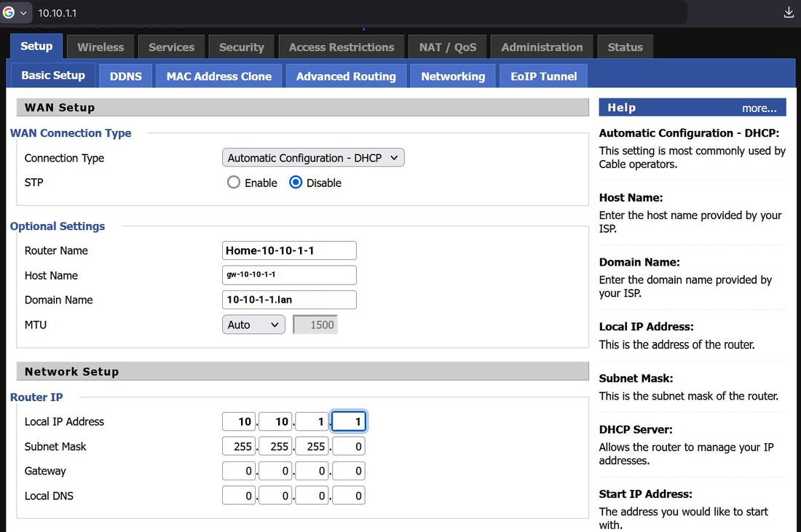Click the disabled MTU 1500 value field
Viewport: 801px width, 532px height.
click(x=315, y=325)
